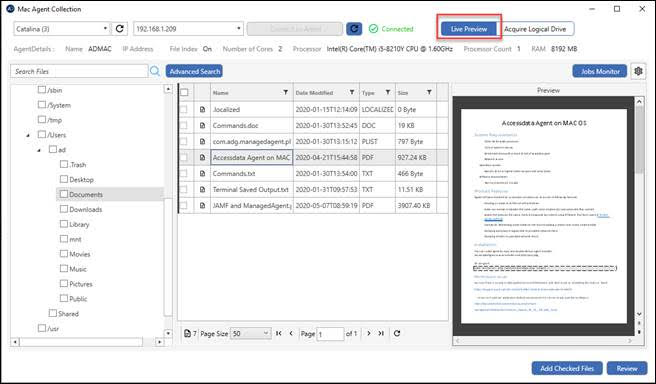Check the Public folder checkbox
The width and height of the screenshot is (656, 384).
(64, 298)
